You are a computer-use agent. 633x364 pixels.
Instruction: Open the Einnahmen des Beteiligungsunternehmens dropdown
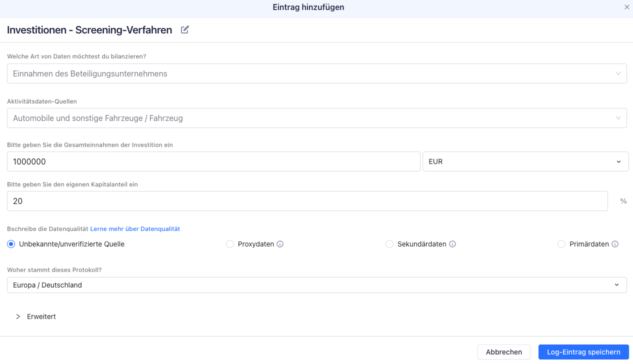pos(317,73)
